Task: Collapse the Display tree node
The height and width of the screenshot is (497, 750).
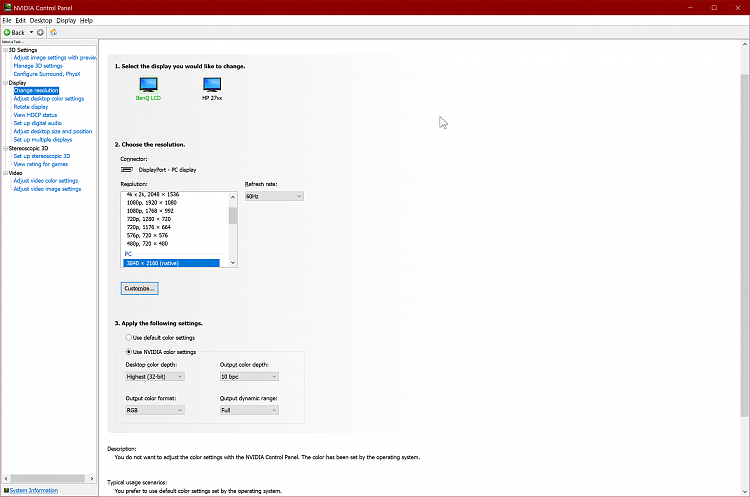Action: tap(5, 83)
